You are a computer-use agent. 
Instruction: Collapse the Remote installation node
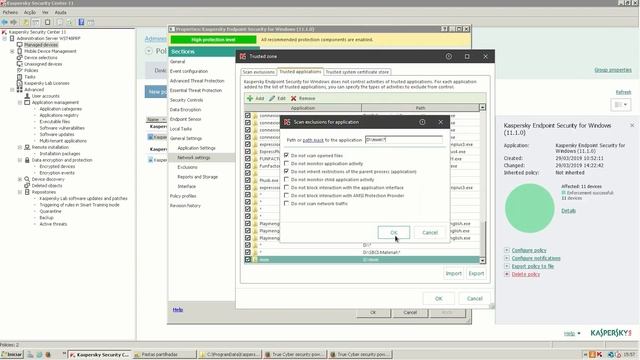point(20,147)
